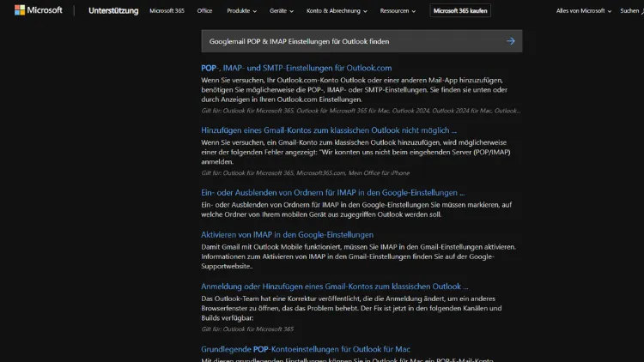This screenshot has width=644, height=362.
Task: Expand the Produkte dropdown menu
Action: pyautogui.click(x=241, y=10)
